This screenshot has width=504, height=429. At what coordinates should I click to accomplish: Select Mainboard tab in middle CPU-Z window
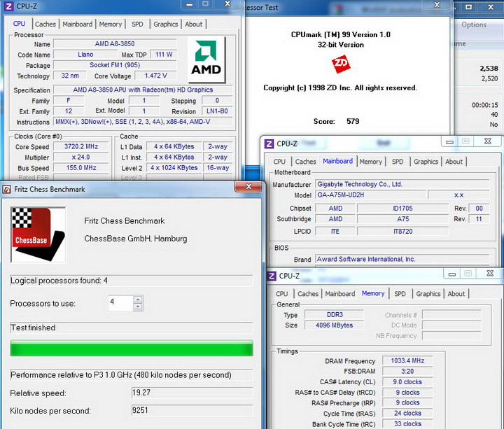(337, 161)
